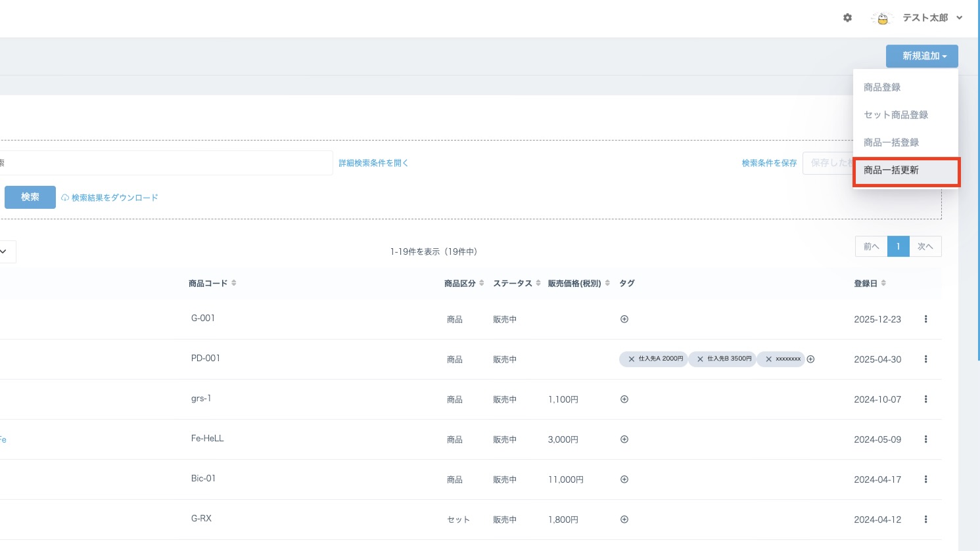Open the saved search conditions dropdown
The image size is (980, 551).
(x=827, y=163)
